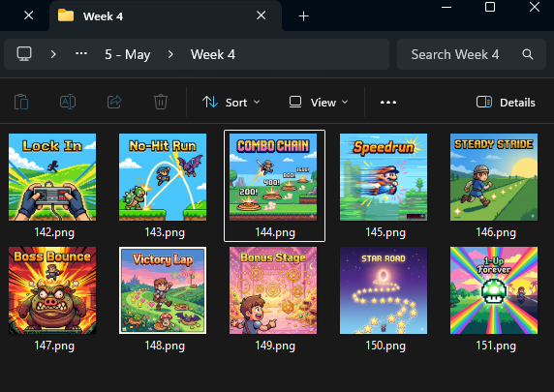The width and height of the screenshot is (554, 392).
Task: Close the previous tab on the left
Action: 29,15
